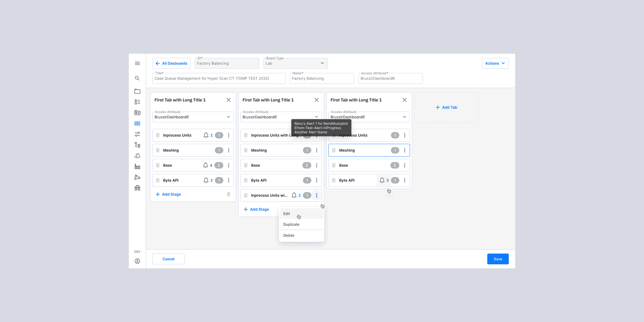
Task: Open the user profile icon
Action: pos(137,261)
